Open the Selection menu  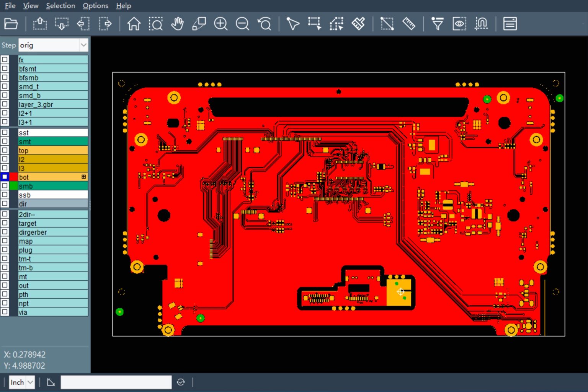pyautogui.click(x=60, y=6)
